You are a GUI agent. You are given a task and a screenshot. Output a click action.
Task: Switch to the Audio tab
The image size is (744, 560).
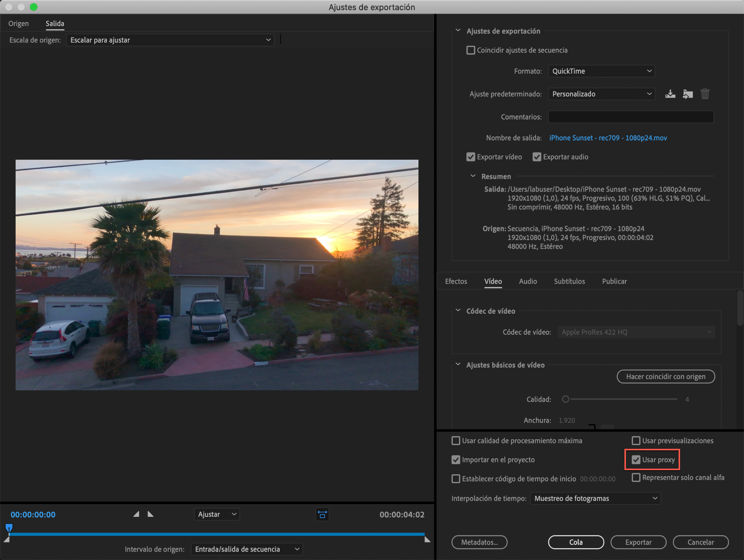pyautogui.click(x=528, y=281)
